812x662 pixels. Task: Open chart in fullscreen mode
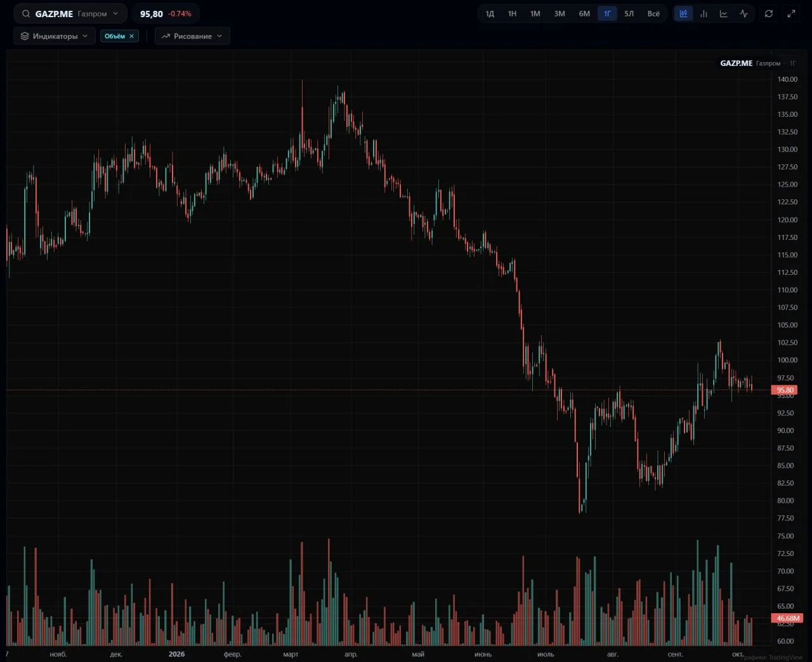click(791, 13)
